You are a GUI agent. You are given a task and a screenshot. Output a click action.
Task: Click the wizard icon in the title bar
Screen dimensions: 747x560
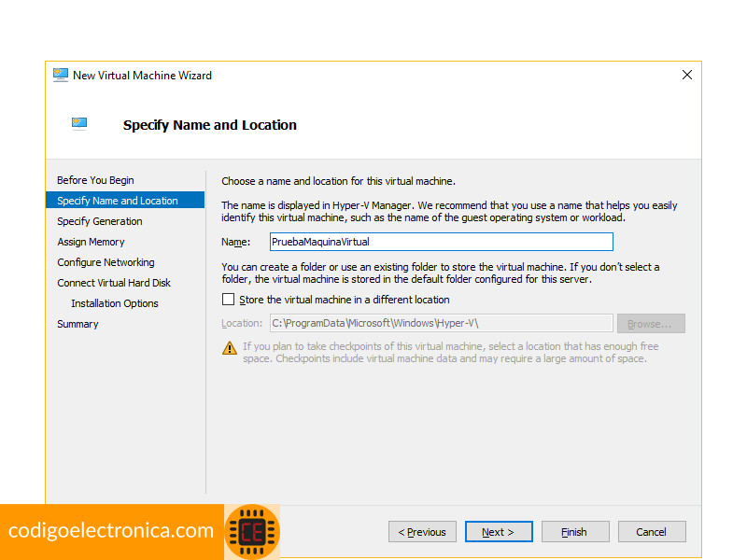tap(61, 76)
